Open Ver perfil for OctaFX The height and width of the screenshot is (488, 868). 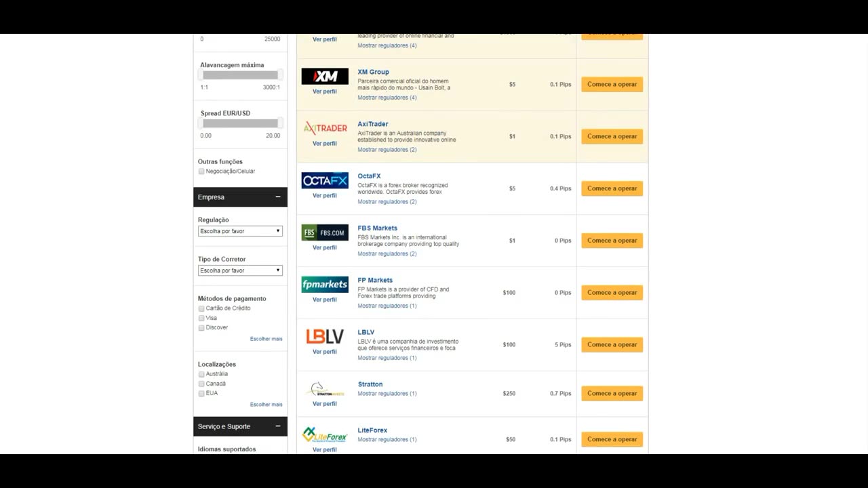(x=325, y=196)
